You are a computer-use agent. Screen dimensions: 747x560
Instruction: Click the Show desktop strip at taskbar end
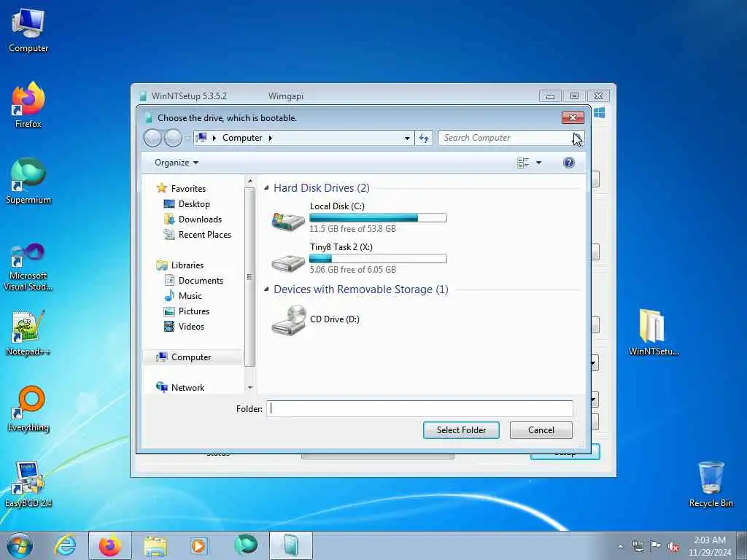click(x=742, y=546)
